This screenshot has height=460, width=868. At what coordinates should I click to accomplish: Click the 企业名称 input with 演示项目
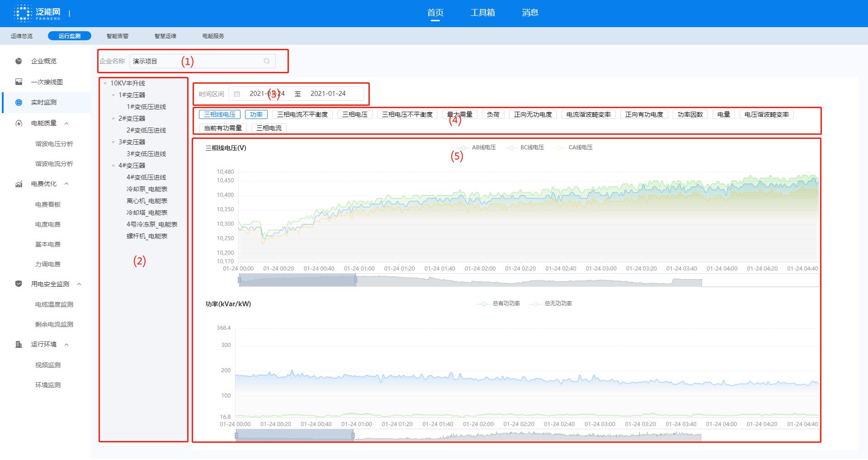tap(202, 61)
